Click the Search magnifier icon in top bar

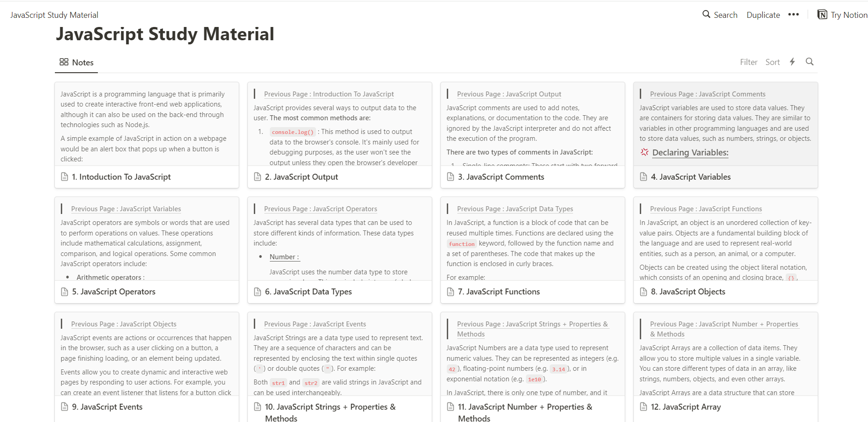[x=706, y=14]
